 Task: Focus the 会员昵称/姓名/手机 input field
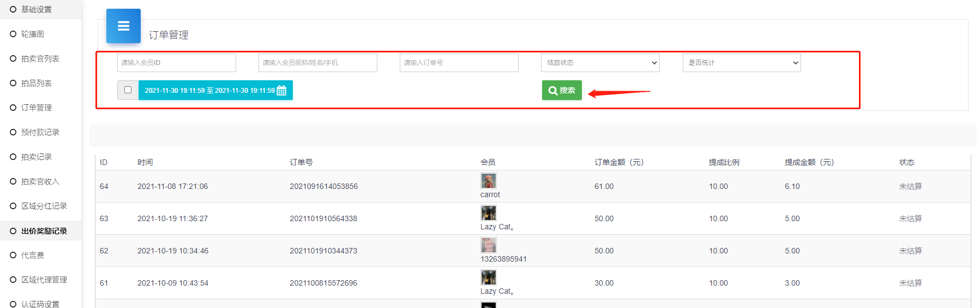(318, 63)
